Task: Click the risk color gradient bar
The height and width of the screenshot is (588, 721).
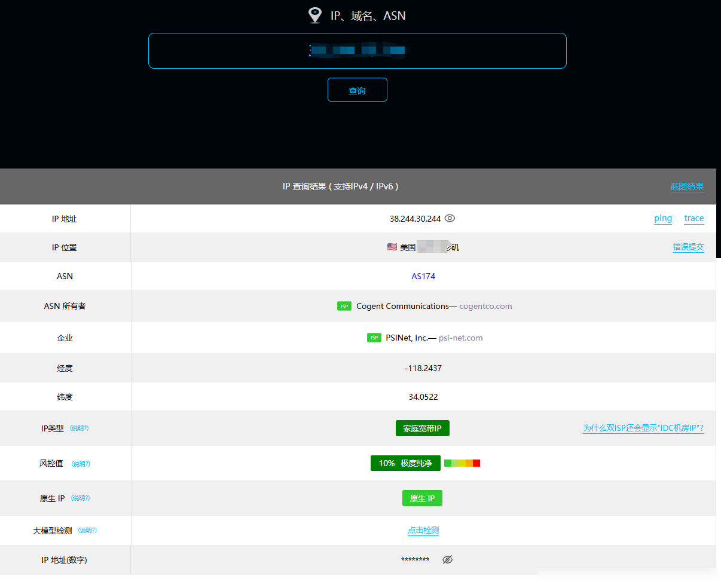Action: tap(462, 463)
